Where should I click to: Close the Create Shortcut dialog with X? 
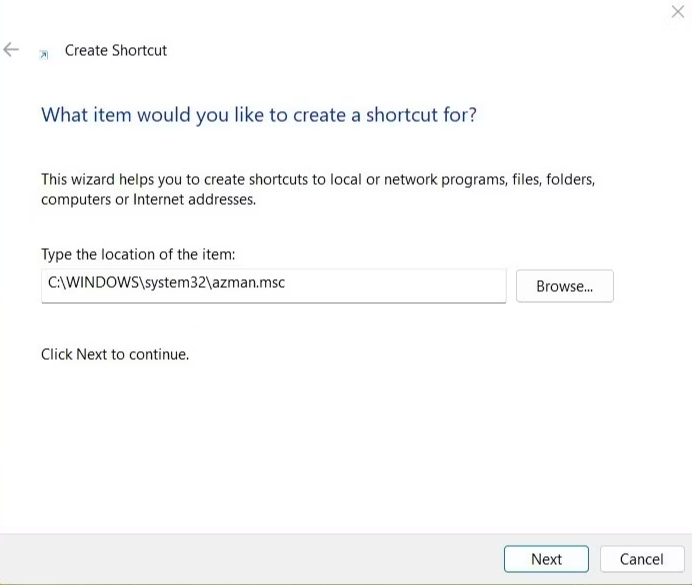point(677,11)
